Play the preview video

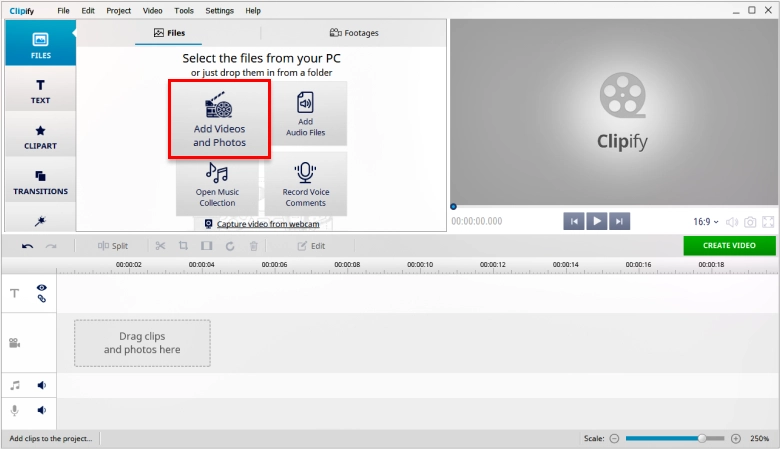tap(596, 221)
